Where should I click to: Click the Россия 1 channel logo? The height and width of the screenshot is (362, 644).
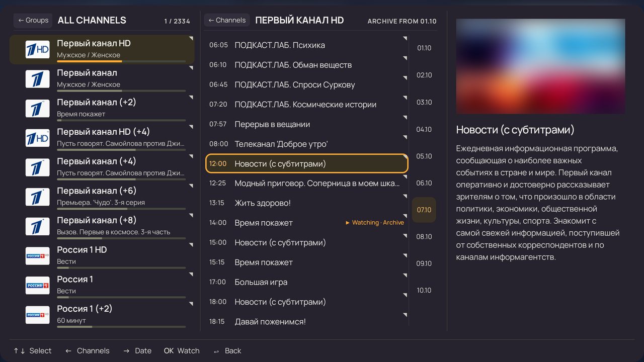coord(38,286)
